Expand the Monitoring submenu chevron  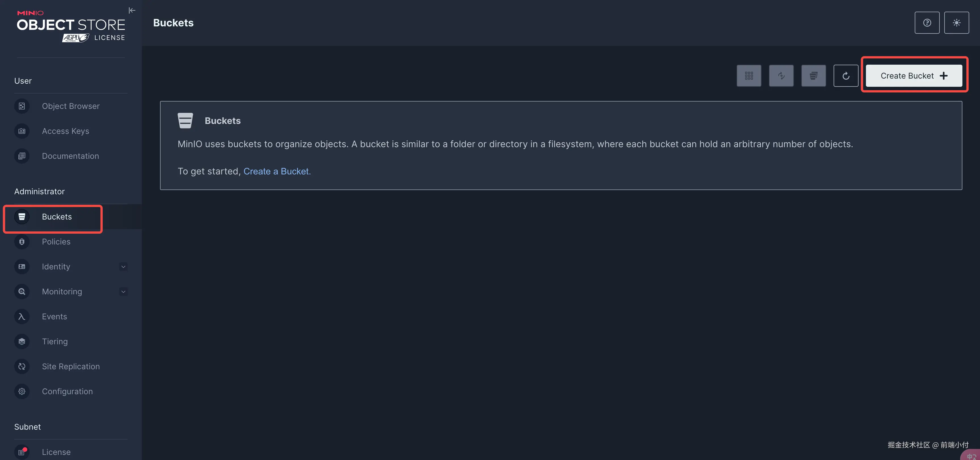coord(123,292)
